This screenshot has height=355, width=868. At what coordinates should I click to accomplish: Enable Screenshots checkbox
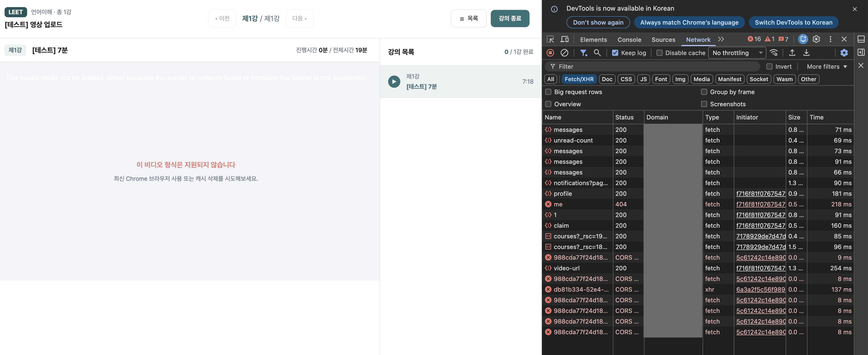pos(704,104)
